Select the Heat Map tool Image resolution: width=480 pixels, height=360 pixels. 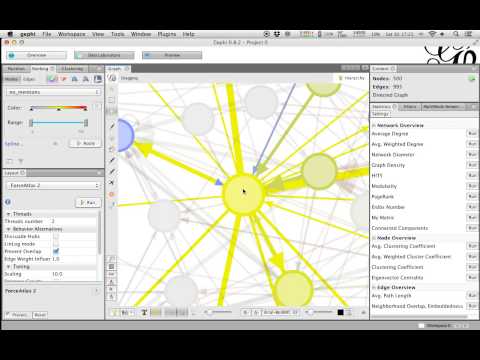coord(112,194)
